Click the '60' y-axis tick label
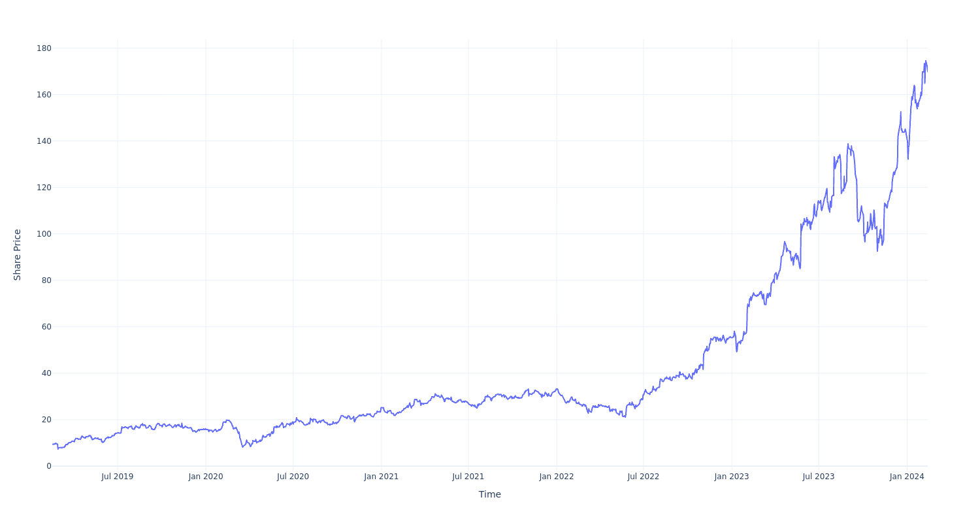 coord(46,327)
